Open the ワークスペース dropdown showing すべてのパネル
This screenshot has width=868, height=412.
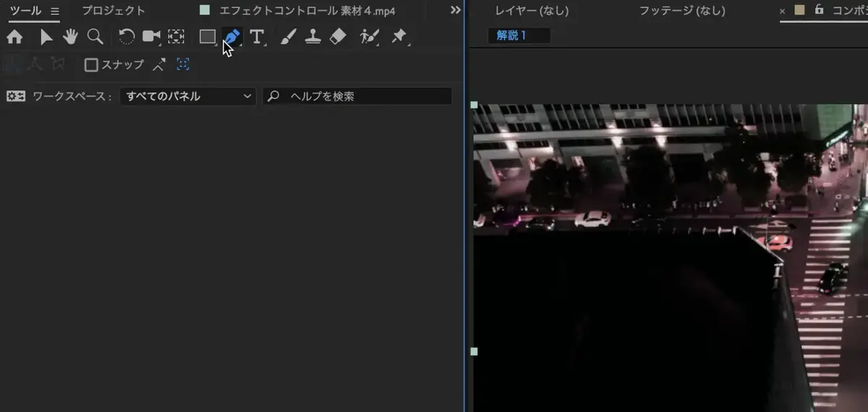[x=187, y=96]
